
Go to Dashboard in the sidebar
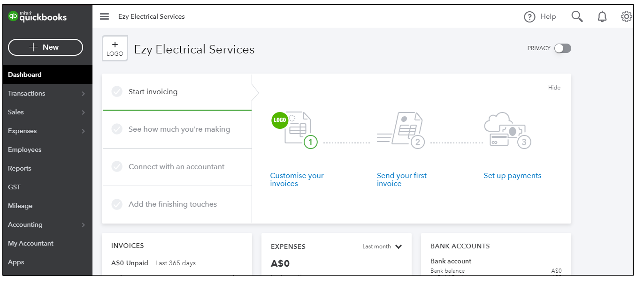click(47, 75)
